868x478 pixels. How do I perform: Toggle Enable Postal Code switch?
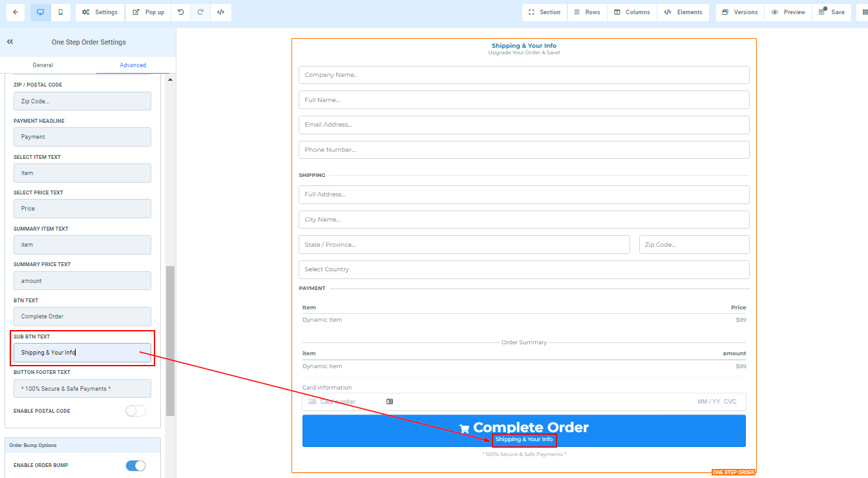coord(135,411)
